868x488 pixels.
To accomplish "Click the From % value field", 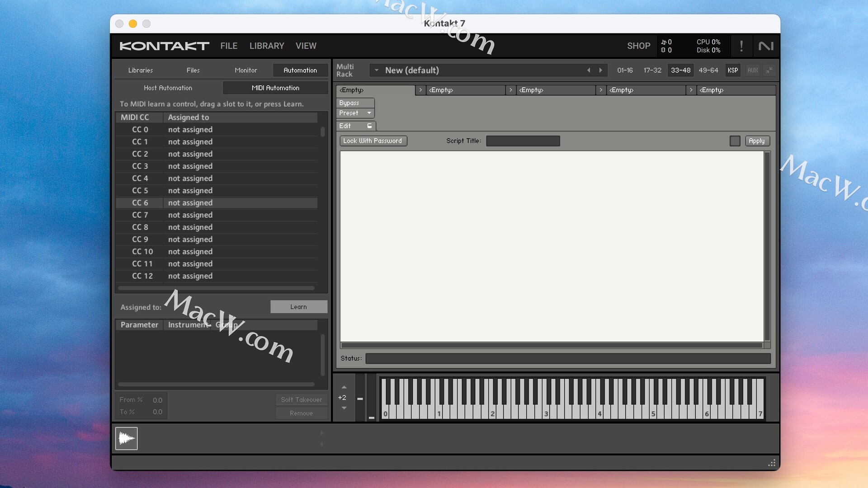I will pos(157,400).
